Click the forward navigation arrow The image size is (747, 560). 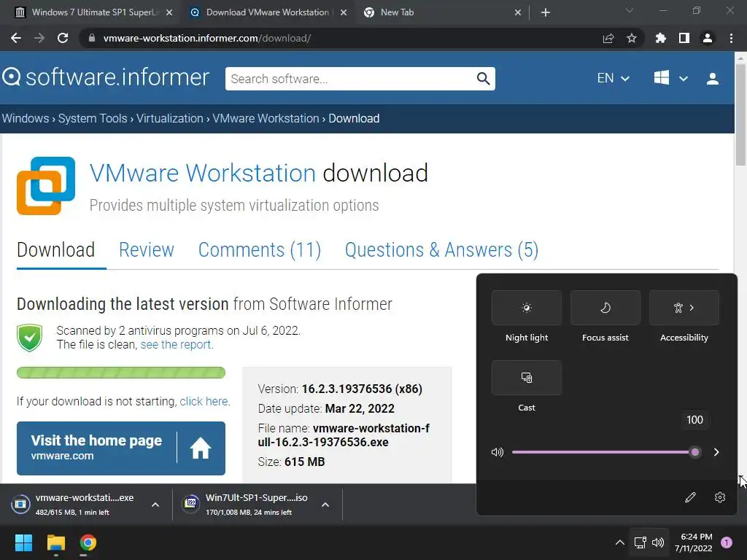(x=39, y=38)
